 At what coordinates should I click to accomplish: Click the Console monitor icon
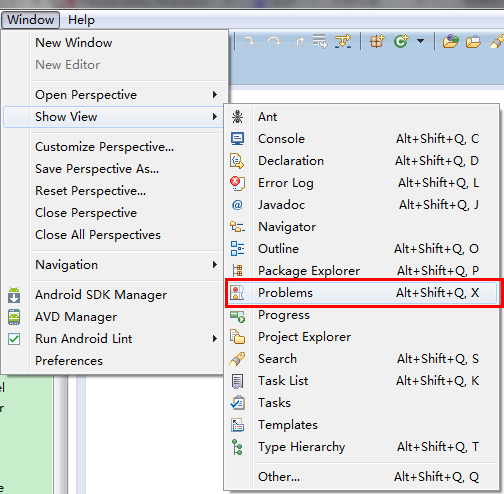click(237, 139)
